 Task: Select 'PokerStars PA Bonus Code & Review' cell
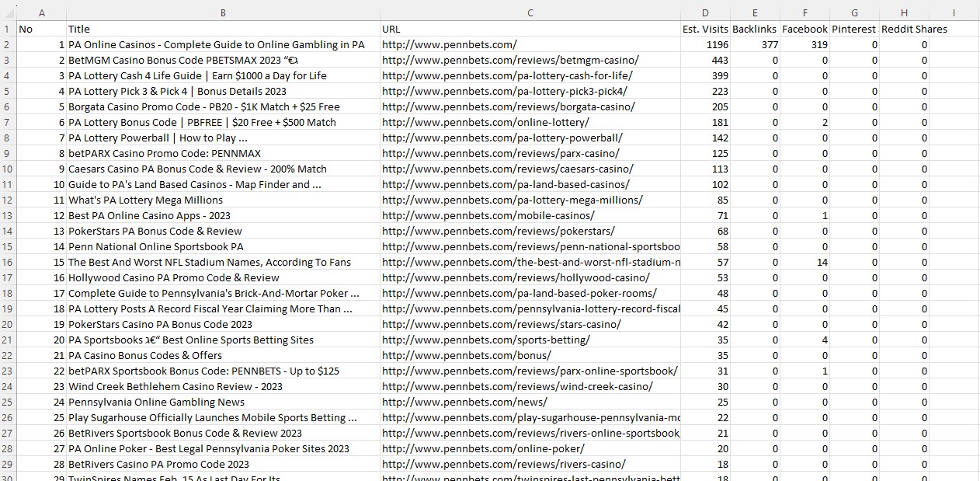(x=223, y=231)
